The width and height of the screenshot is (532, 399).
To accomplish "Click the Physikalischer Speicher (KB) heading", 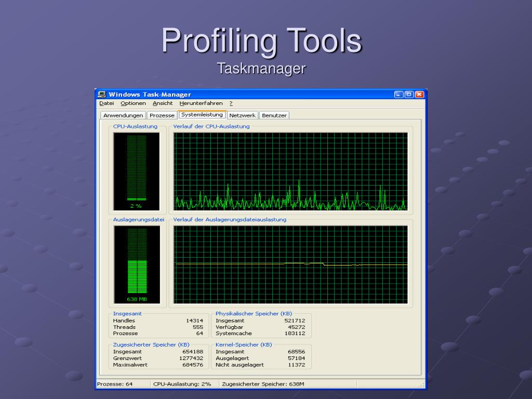I will click(254, 313).
